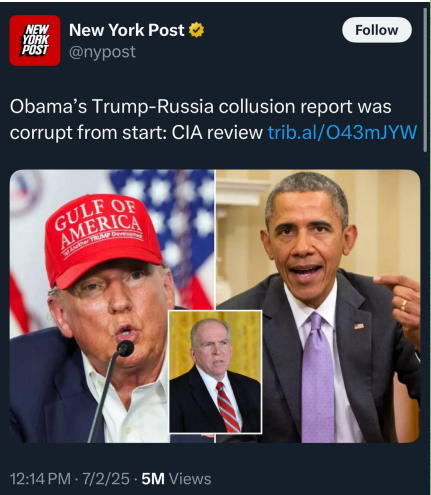
Task: Open the small inset photo with striped tie
Action: point(215,372)
